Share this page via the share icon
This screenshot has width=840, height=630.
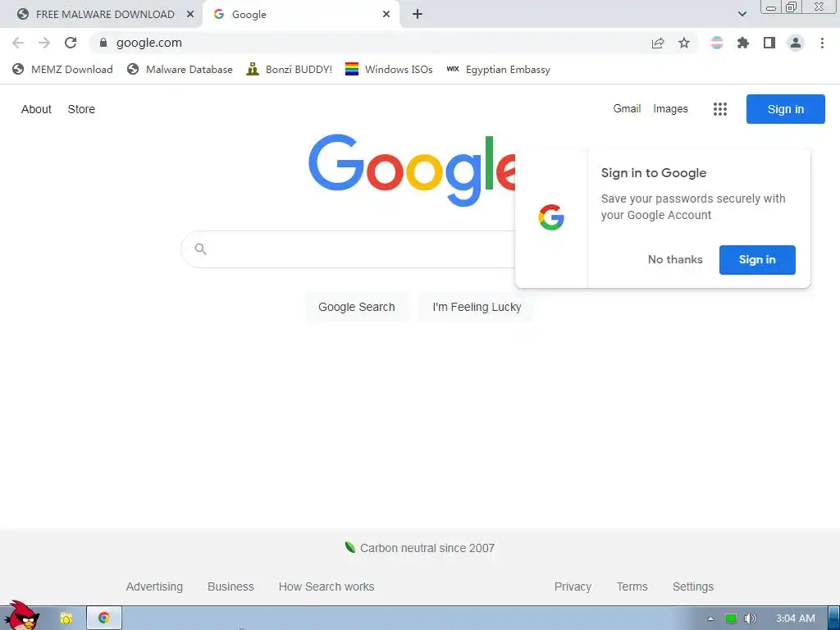(658, 43)
